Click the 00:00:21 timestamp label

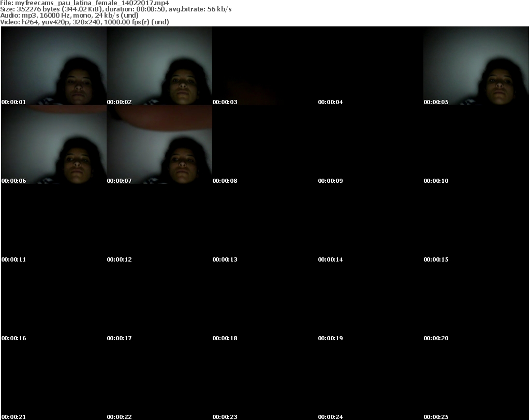click(13, 417)
